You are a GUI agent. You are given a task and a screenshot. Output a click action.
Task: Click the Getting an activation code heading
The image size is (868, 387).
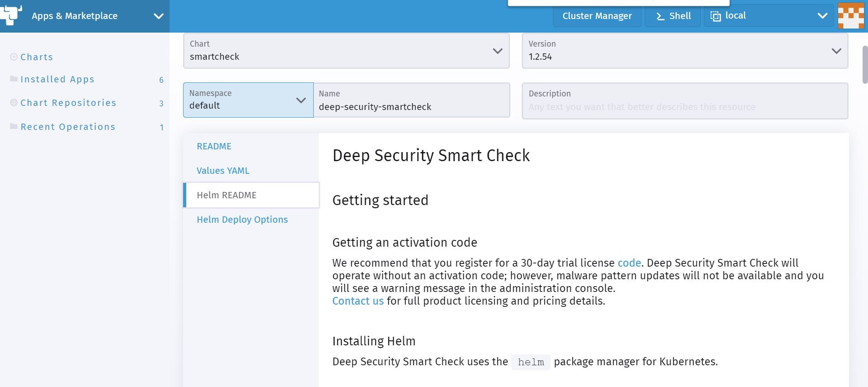(405, 242)
